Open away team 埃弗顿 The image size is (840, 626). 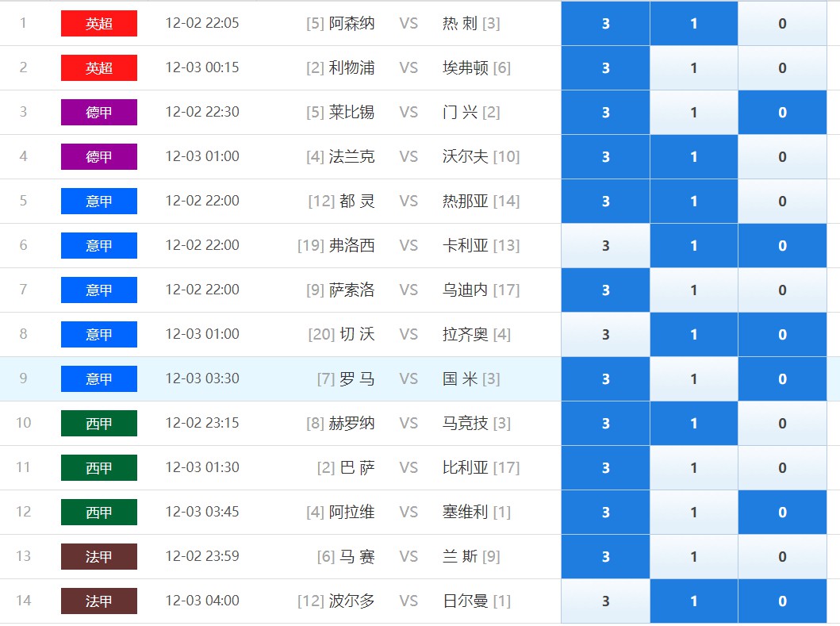pos(466,68)
